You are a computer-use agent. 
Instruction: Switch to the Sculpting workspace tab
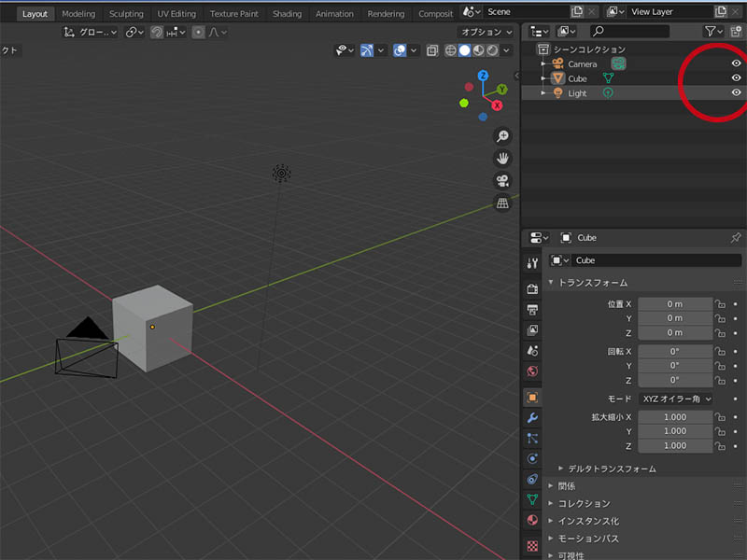tap(126, 14)
